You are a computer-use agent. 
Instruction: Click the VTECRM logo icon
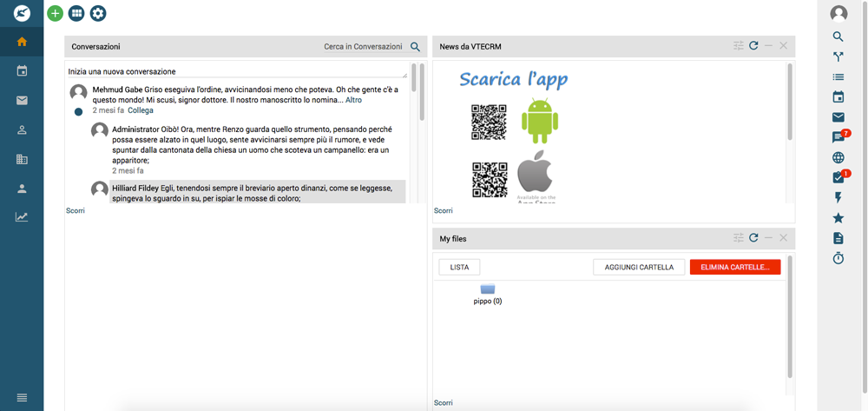tap(22, 13)
